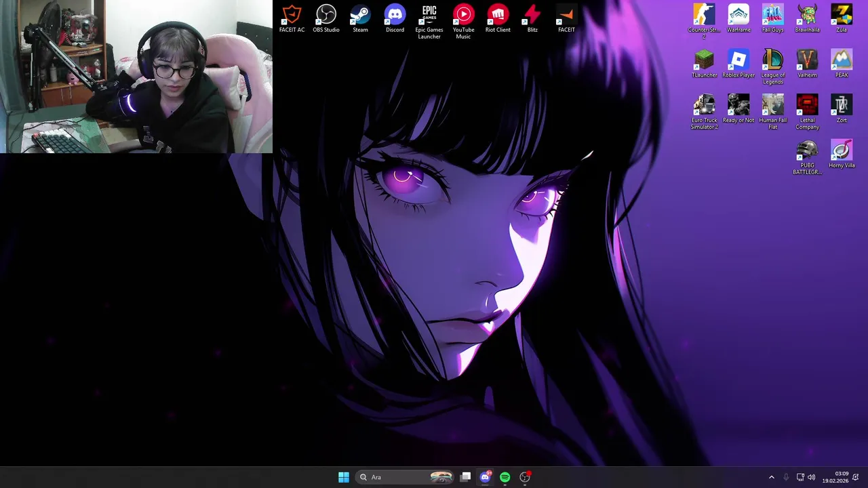868x488 pixels.
Task: Open the Blitz desktop shortcut
Action: 532,19
